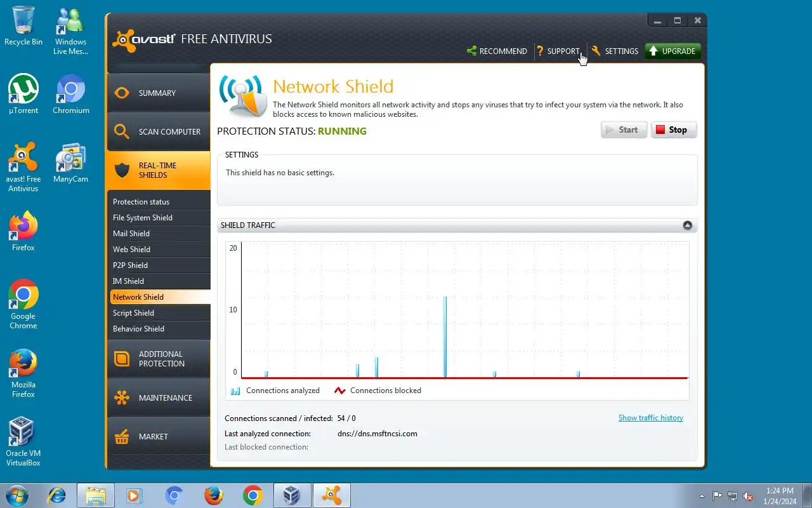Screen dimensions: 812x508
Task: Open the ManyCam desktop shortcut
Action: (x=70, y=163)
